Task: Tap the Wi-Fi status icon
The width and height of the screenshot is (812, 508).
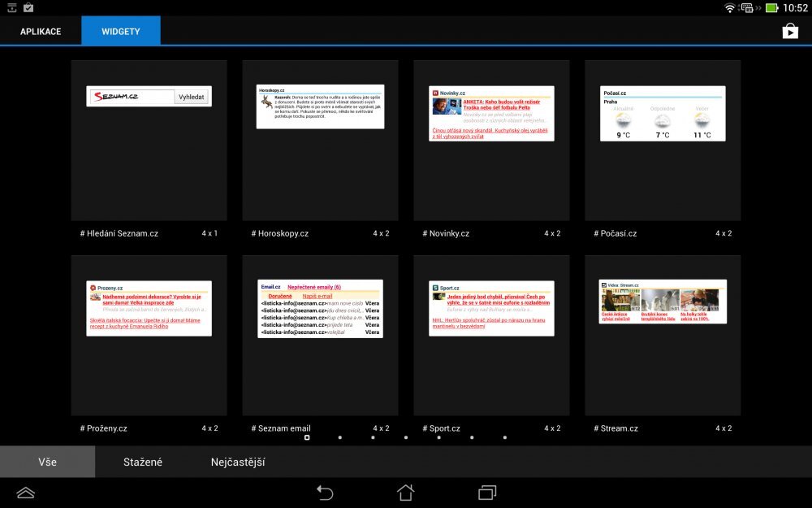Action: pos(729,8)
